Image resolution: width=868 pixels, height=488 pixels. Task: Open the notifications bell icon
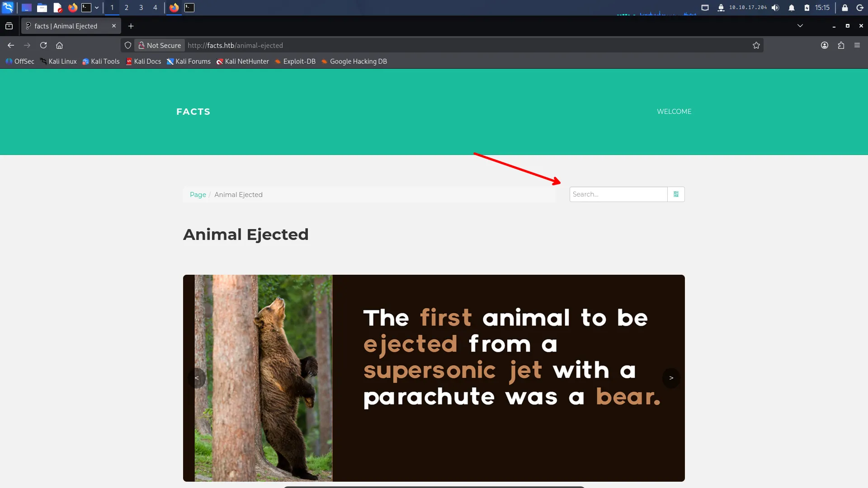click(792, 8)
